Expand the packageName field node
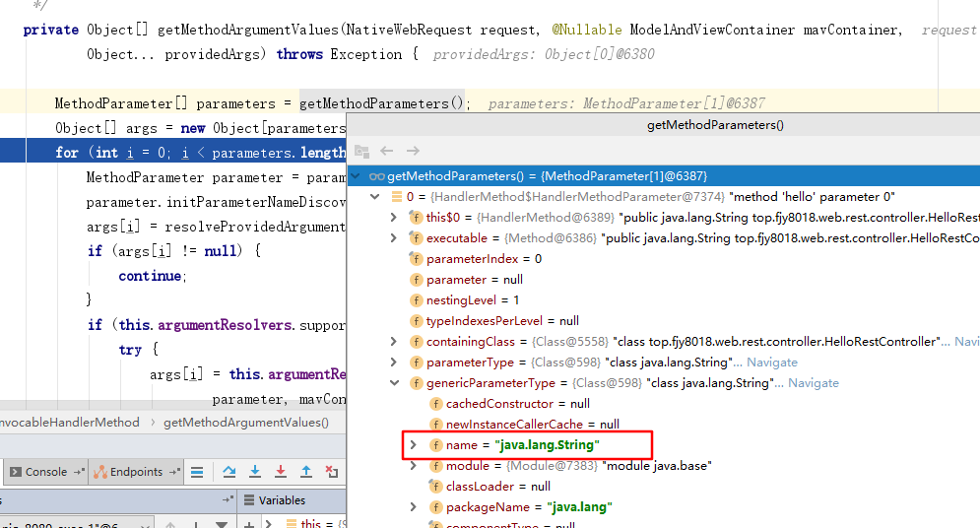 tap(414, 507)
